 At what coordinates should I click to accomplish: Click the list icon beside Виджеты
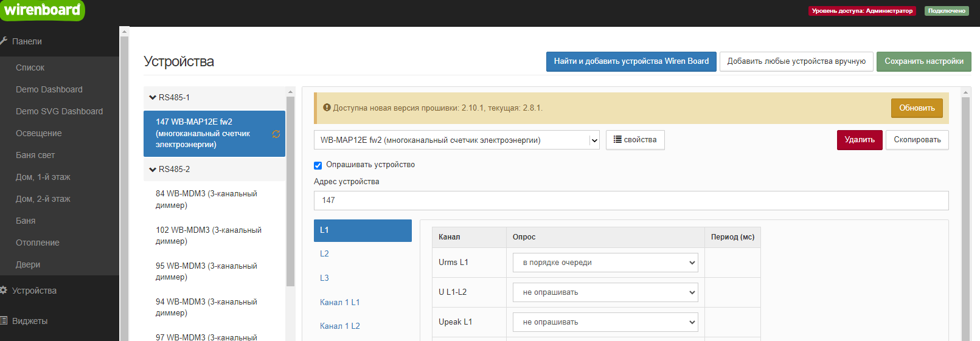tap(4, 321)
